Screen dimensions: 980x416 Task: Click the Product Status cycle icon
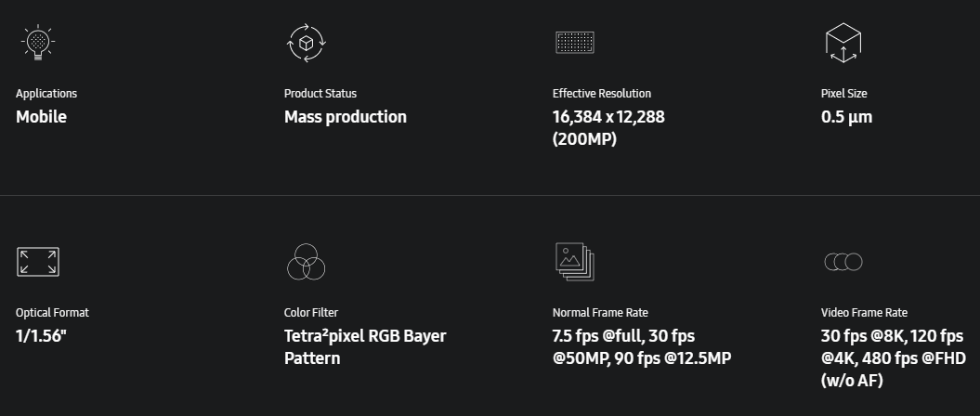tap(306, 43)
